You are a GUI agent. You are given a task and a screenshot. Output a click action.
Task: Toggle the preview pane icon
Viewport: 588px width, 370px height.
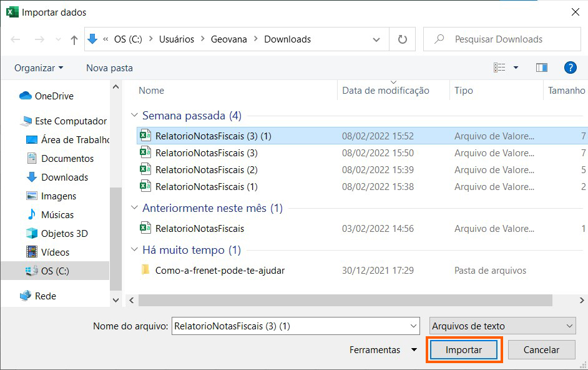[x=541, y=67]
